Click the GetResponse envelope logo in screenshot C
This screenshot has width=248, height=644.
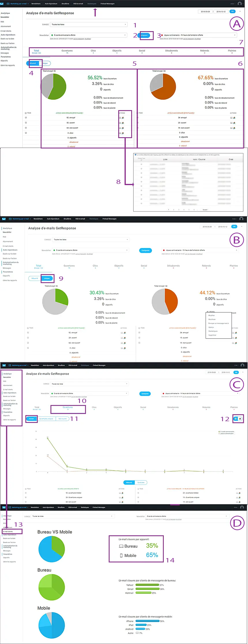click(x=4, y=365)
